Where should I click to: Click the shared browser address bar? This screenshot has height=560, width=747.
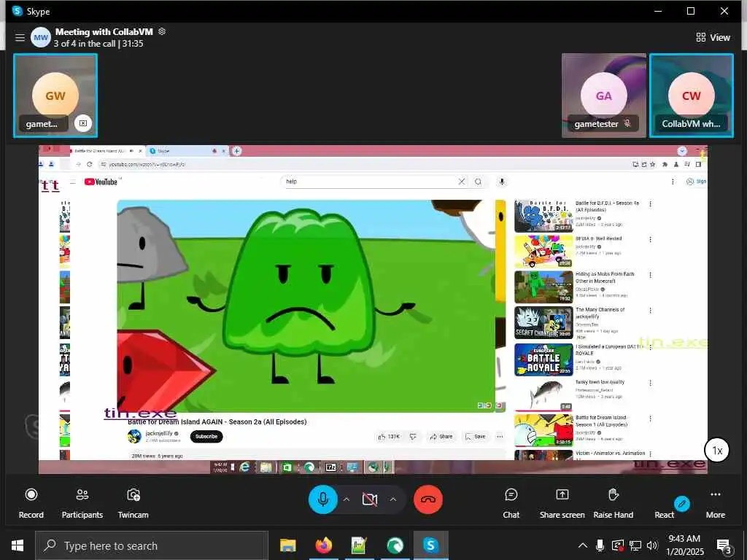click(362, 164)
